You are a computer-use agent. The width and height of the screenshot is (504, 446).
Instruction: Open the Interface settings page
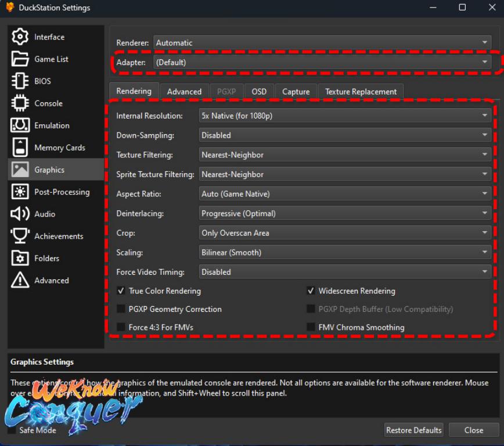pos(49,37)
